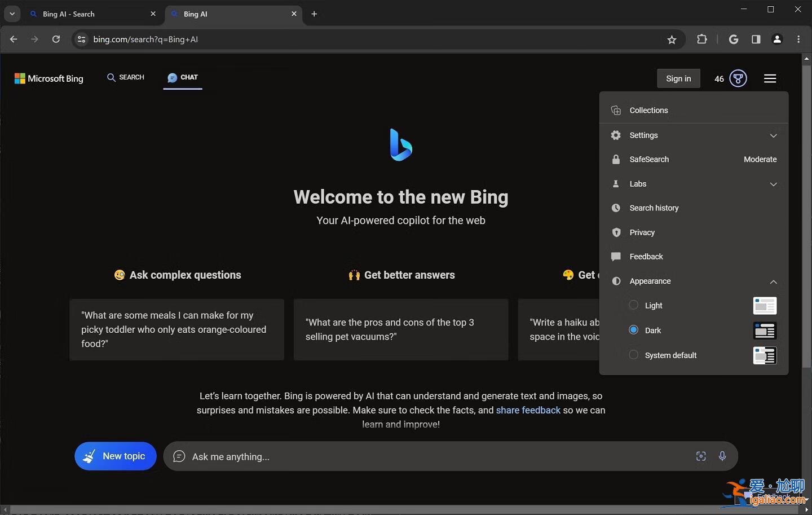Select the Dark appearance theme
This screenshot has width=812, height=515.
[634, 330]
